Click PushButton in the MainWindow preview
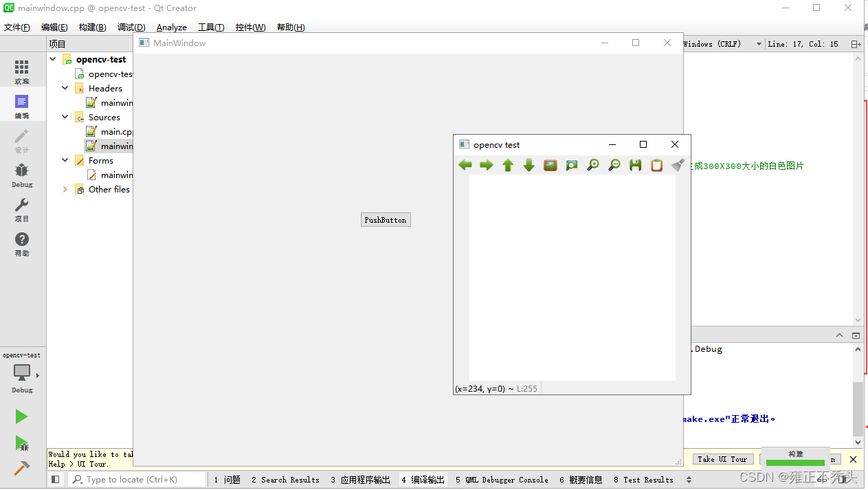 (386, 219)
